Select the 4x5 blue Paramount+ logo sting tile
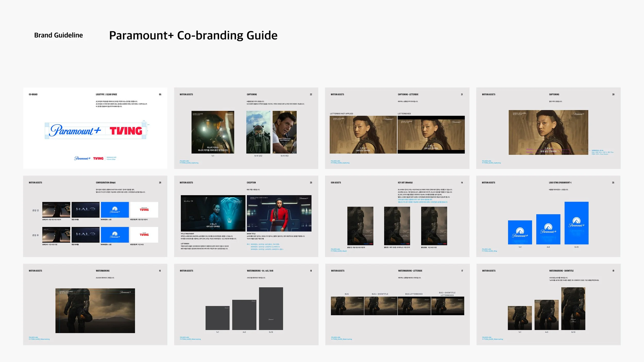644x362 pixels. (548, 229)
